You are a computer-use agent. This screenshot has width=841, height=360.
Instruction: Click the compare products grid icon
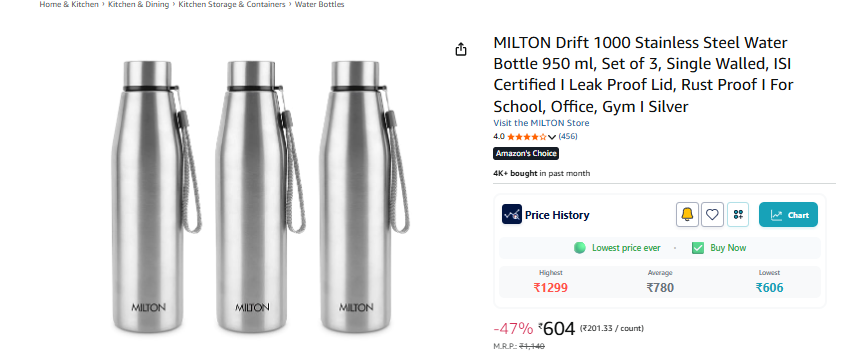[738, 215]
